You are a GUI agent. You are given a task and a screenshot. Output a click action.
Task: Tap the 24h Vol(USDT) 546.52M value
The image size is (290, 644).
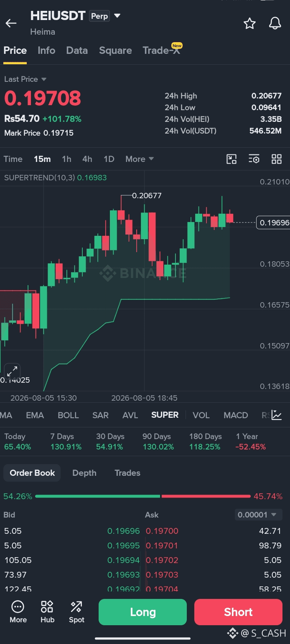tap(265, 131)
